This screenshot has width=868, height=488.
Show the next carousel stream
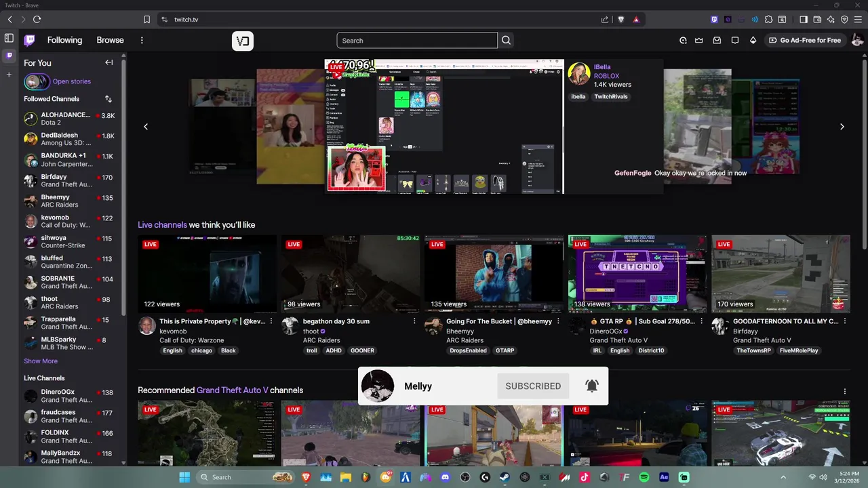pos(842,127)
